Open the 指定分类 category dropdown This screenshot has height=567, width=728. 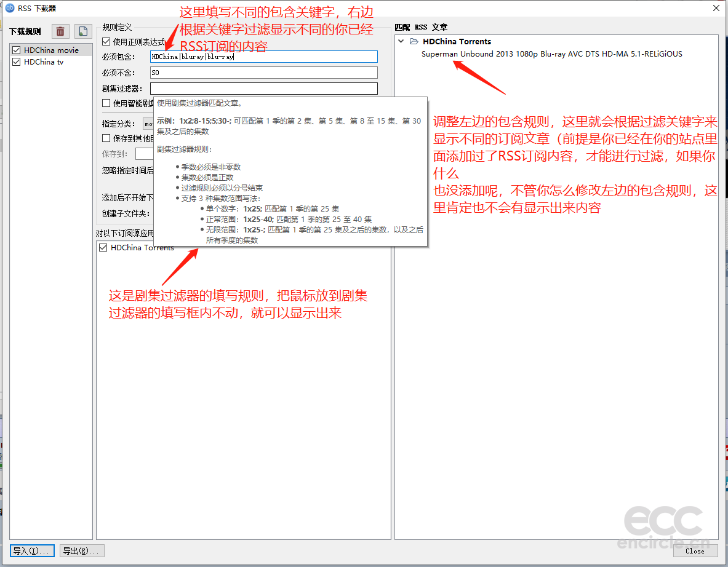click(148, 124)
